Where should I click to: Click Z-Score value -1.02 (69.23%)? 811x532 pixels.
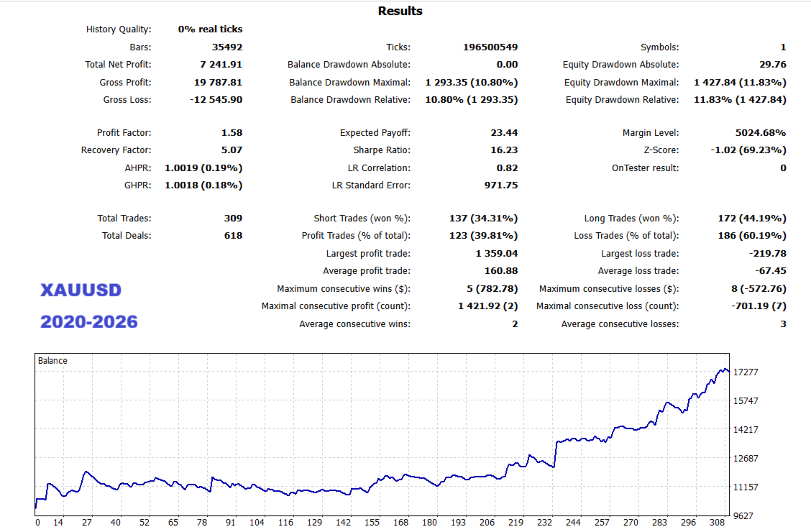[x=748, y=150]
